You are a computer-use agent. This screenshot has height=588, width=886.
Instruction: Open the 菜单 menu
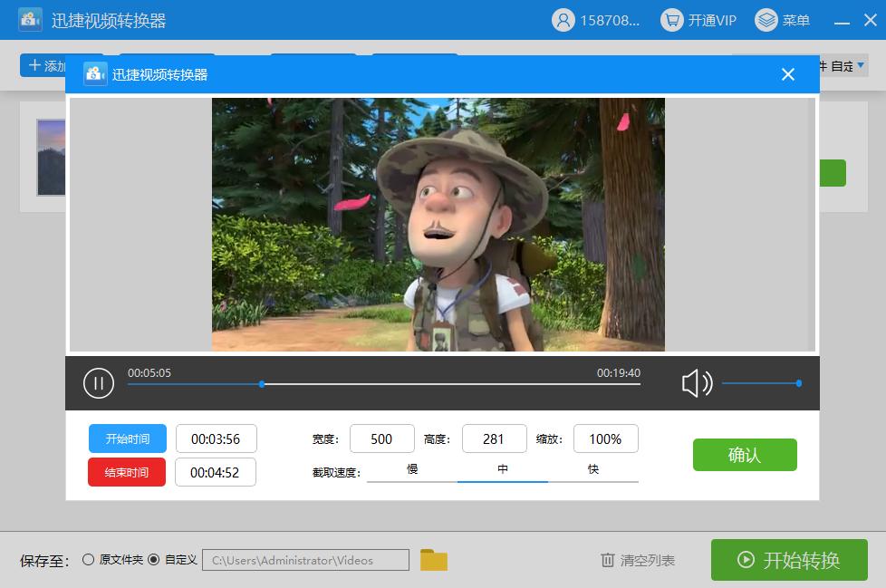(x=783, y=20)
